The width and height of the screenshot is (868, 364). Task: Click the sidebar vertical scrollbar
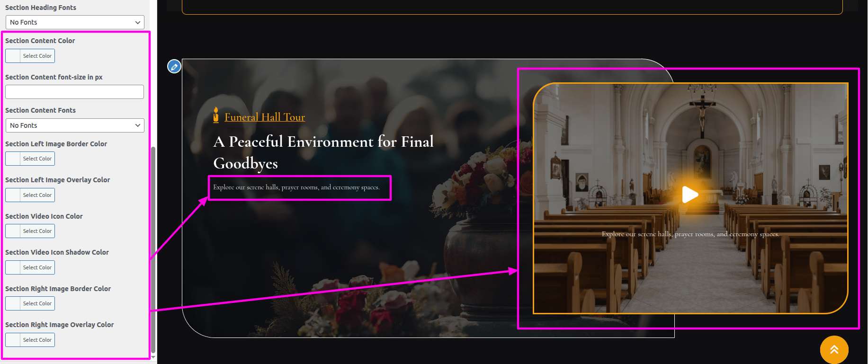click(153, 251)
